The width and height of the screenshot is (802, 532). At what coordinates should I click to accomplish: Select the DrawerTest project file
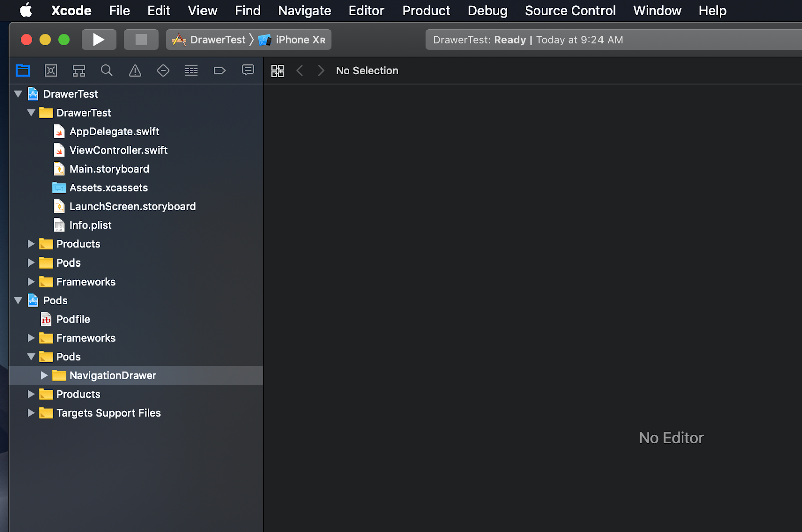(136, 94)
